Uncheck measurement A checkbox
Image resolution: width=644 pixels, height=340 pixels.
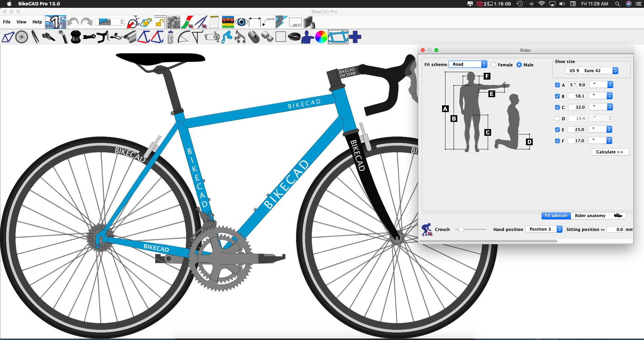pyautogui.click(x=557, y=85)
